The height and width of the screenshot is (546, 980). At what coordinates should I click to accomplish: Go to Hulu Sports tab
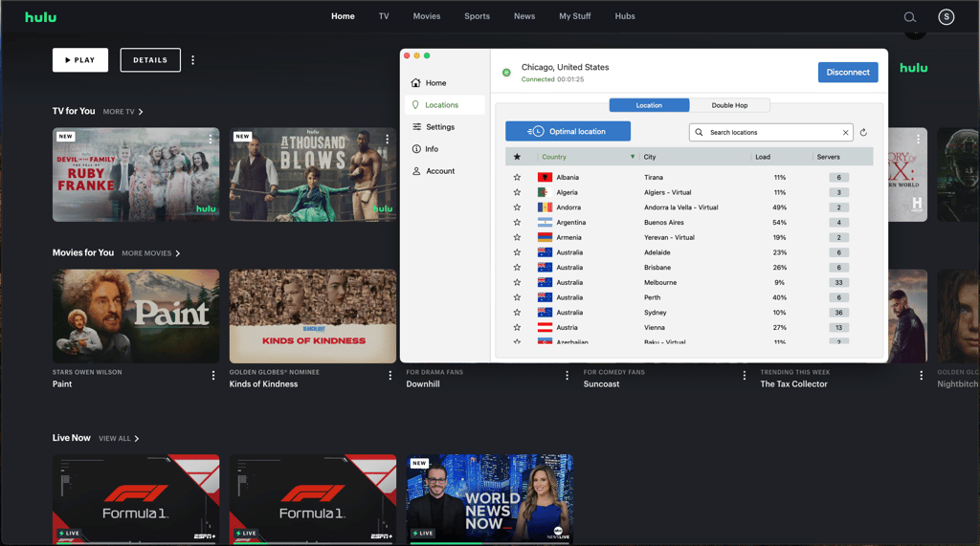pyautogui.click(x=477, y=16)
